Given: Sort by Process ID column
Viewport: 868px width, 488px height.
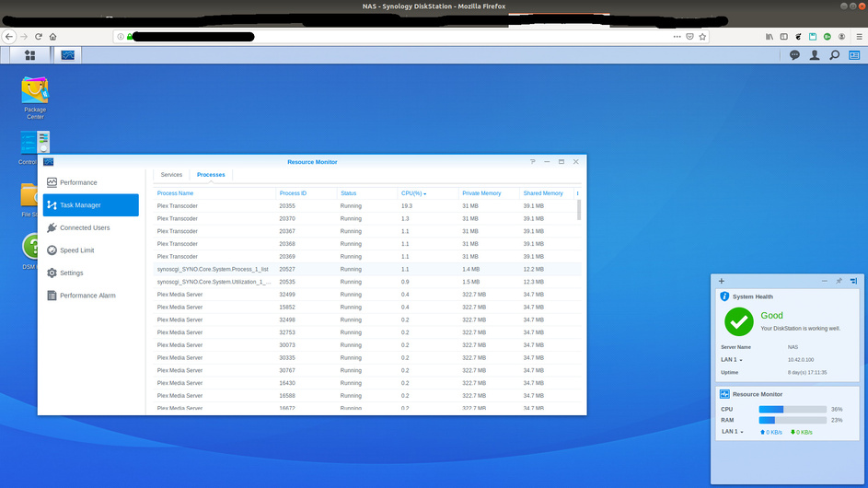Looking at the screenshot, I should (x=307, y=193).
